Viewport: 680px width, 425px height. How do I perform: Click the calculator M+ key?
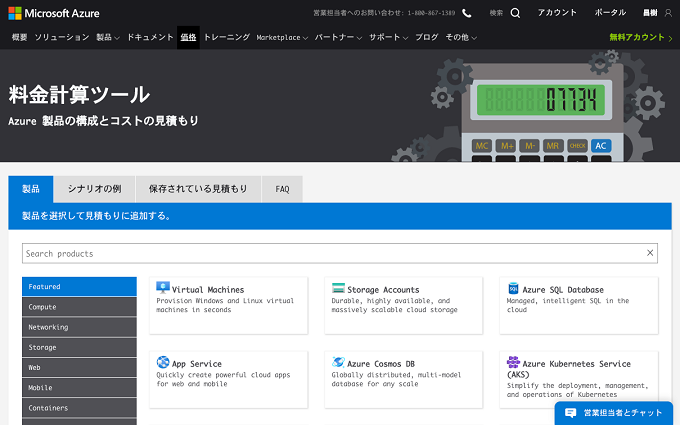coord(506,146)
